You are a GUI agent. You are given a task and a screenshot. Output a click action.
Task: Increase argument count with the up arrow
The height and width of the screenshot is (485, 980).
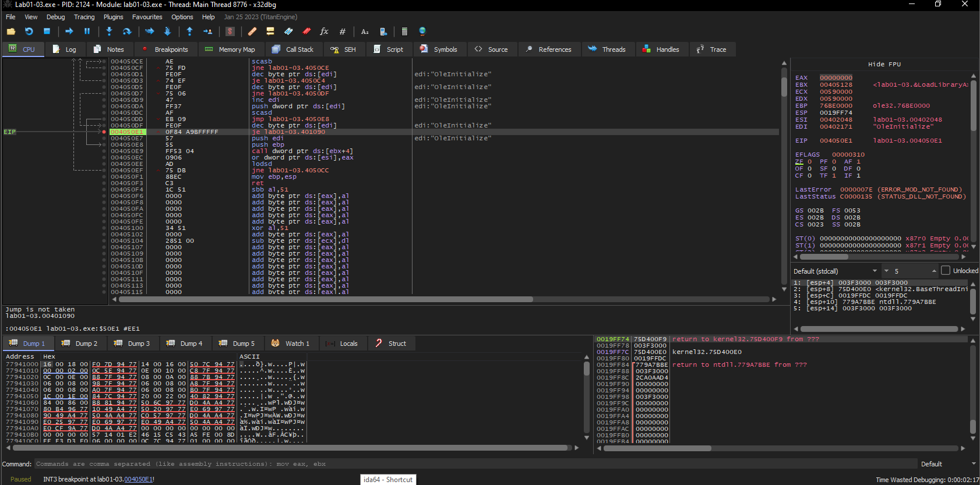click(x=934, y=271)
